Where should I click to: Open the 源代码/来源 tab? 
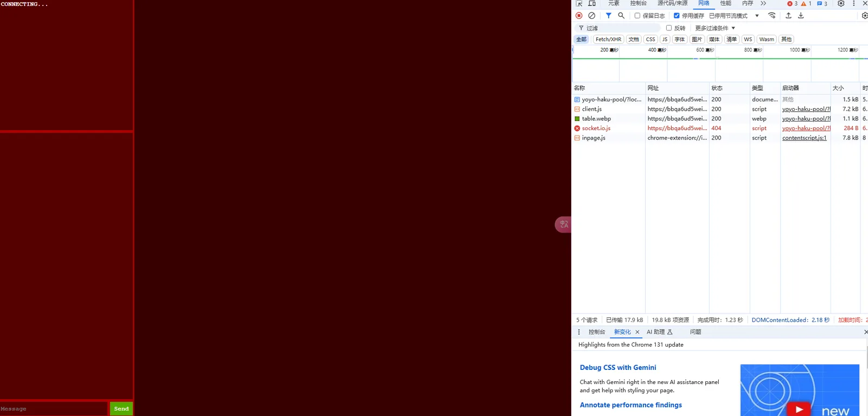coord(673,3)
